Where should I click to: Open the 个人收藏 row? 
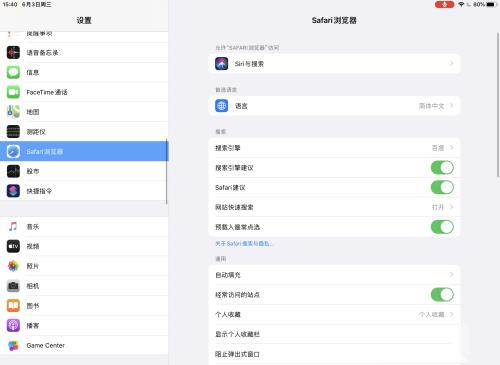(x=334, y=314)
